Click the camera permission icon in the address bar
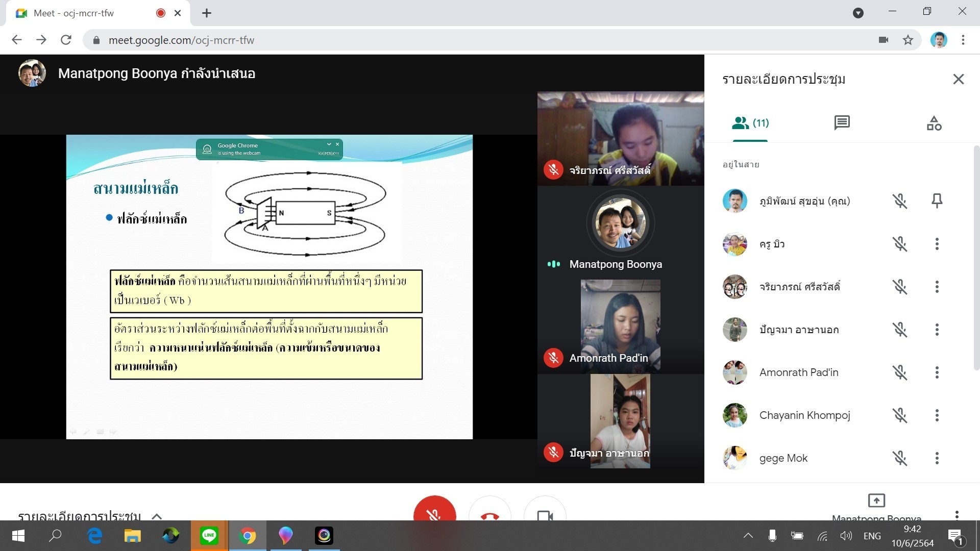 coord(884,40)
